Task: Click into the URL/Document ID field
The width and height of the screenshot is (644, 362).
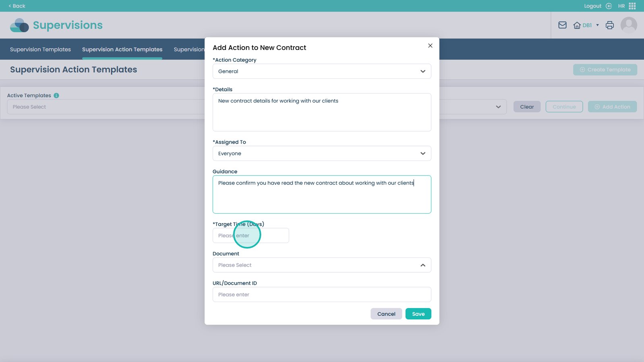Action: coord(322,294)
